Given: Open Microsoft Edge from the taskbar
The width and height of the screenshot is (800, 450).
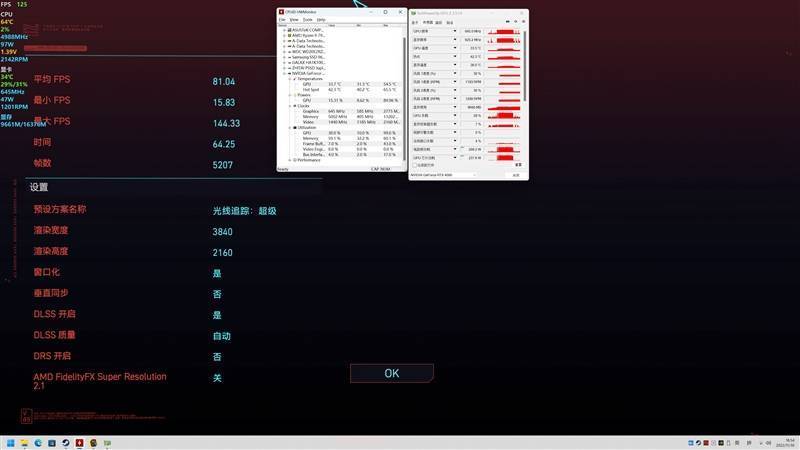Looking at the screenshot, I should [x=38, y=443].
